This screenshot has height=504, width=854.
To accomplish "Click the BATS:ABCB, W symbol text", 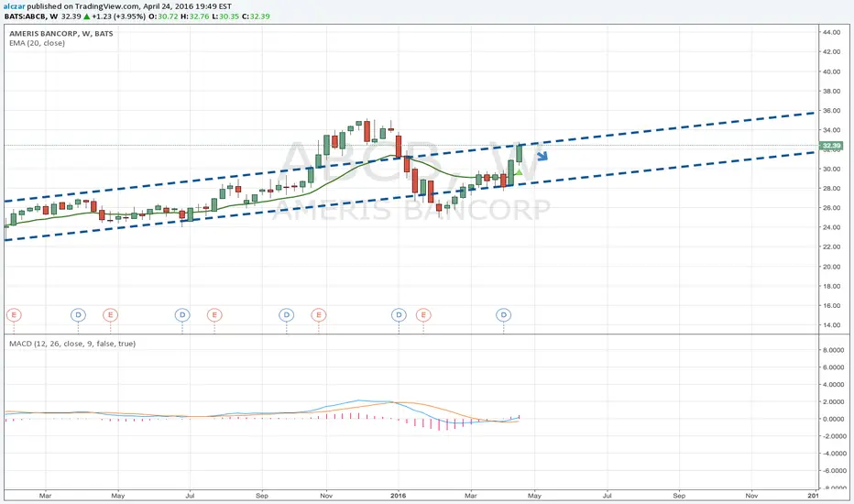I will click(31, 16).
